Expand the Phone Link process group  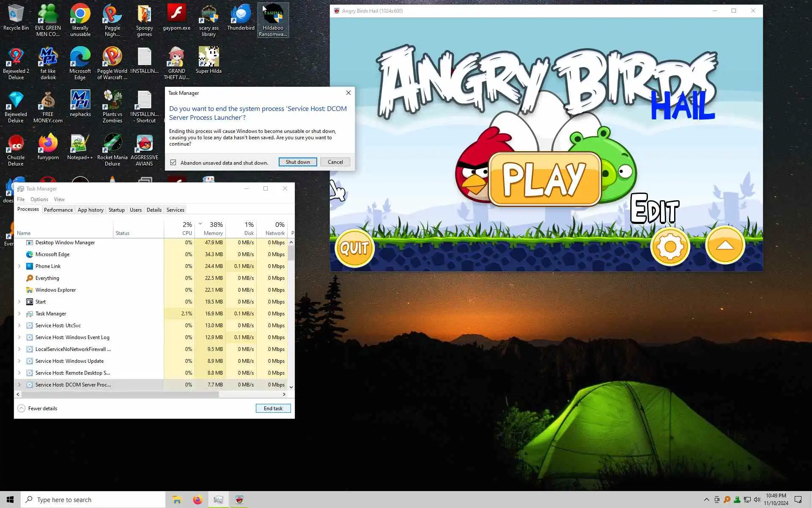click(x=19, y=266)
